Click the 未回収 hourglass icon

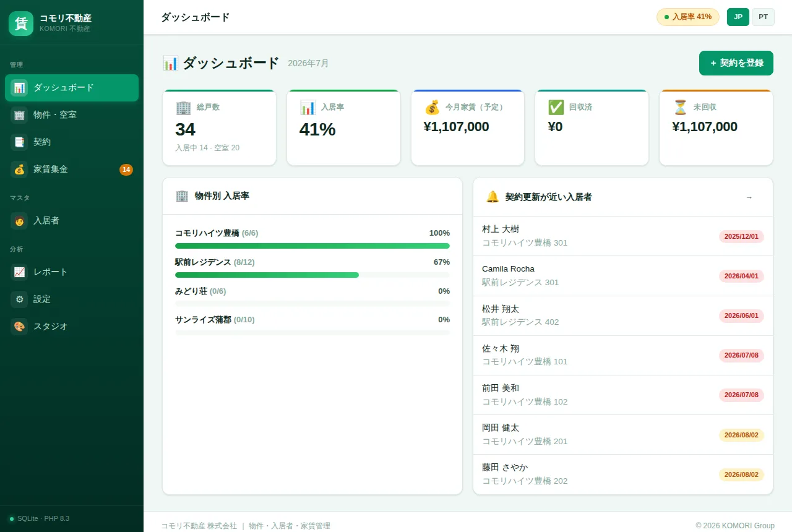click(680, 108)
